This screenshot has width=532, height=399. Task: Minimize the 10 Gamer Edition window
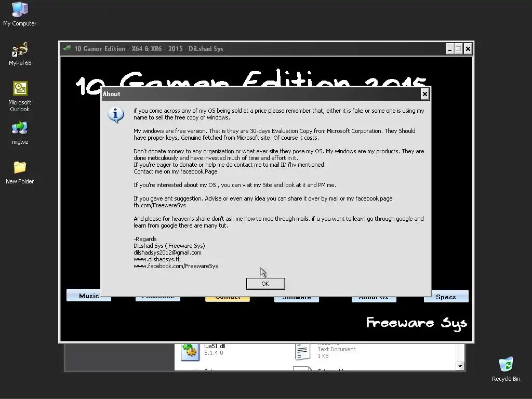coord(449,49)
